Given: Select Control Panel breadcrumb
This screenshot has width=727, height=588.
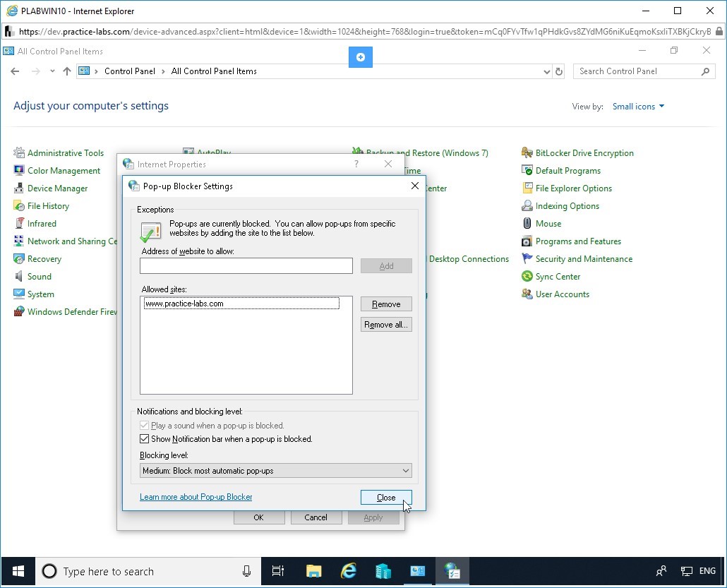Looking at the screenshot, I should point(130,71).
